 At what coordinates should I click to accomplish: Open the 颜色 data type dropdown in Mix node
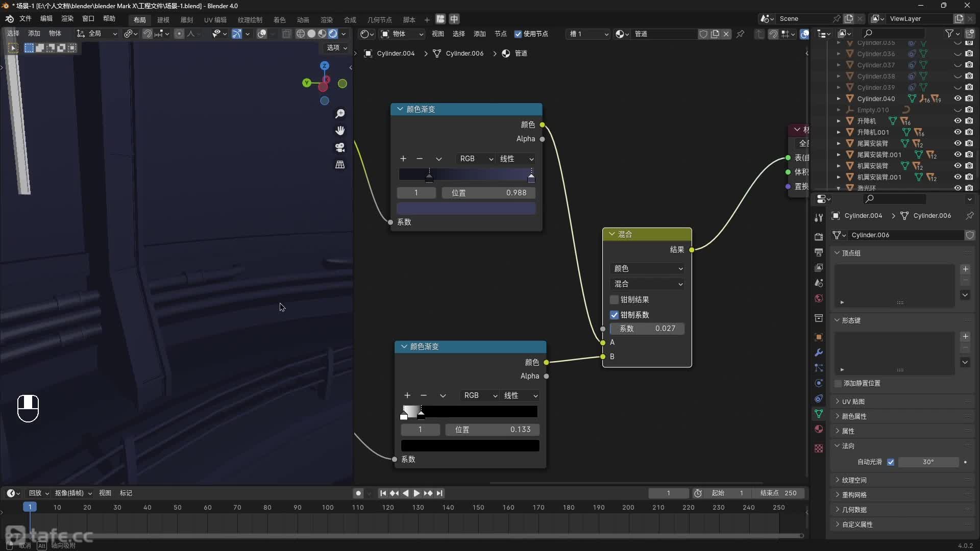647,268
